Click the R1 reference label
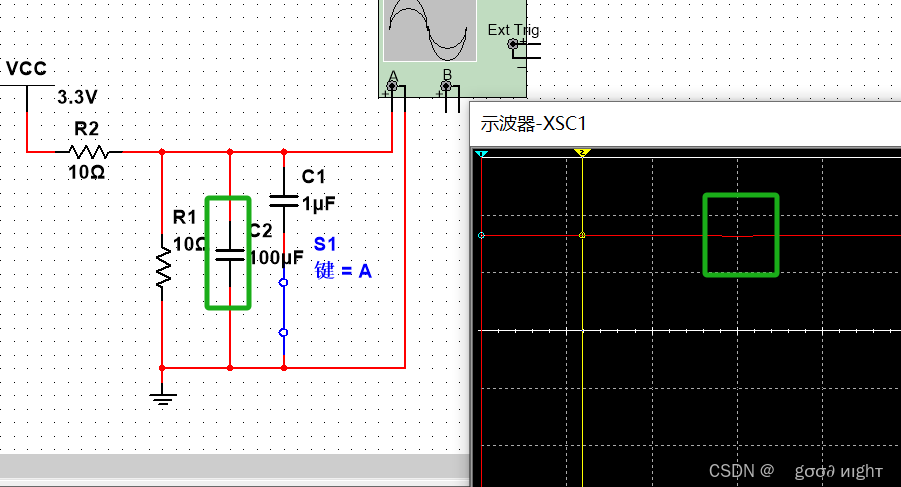Screen dimensions: 901x487 184,217
